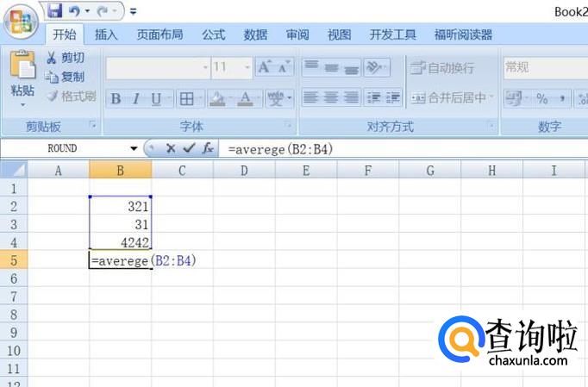Click the Undo arrow icon
588x387 pixels.
coord(75,11)
